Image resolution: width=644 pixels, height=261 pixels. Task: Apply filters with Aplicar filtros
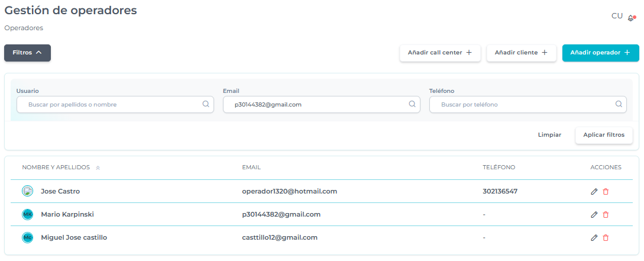click(604, 135)
